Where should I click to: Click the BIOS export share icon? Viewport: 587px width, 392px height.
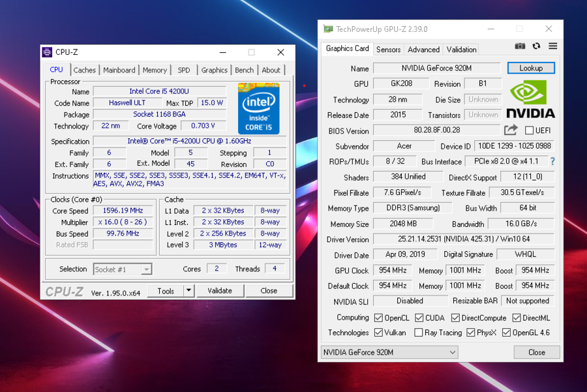click(x=511, y=130)
